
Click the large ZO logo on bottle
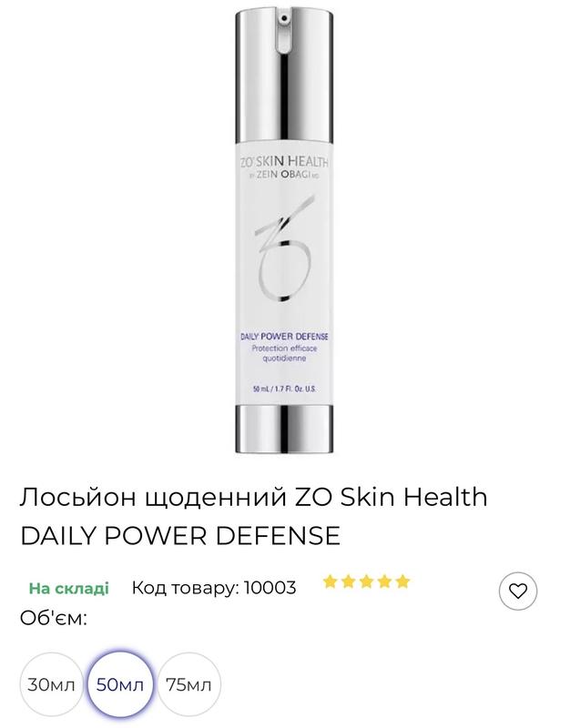click(284, 249)
